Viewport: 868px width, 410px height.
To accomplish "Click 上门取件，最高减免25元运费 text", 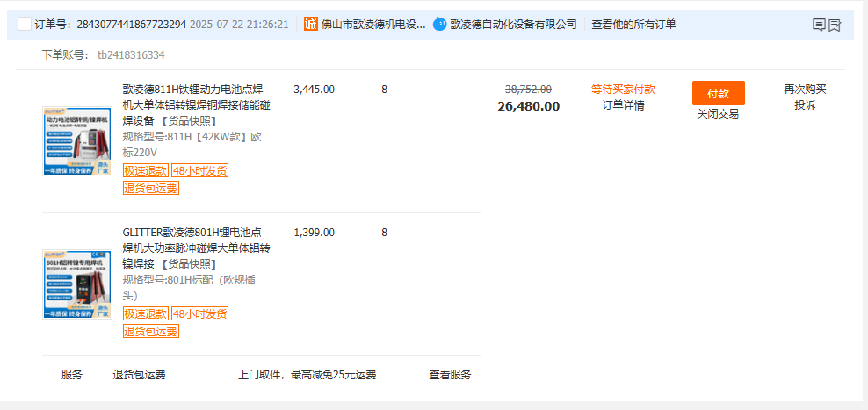I will coord(307,375).
